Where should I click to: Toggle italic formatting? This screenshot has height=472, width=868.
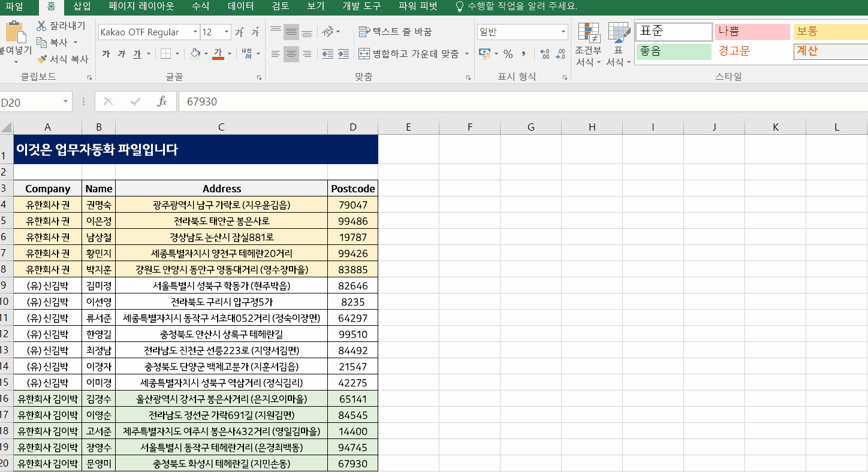point(122,54)
